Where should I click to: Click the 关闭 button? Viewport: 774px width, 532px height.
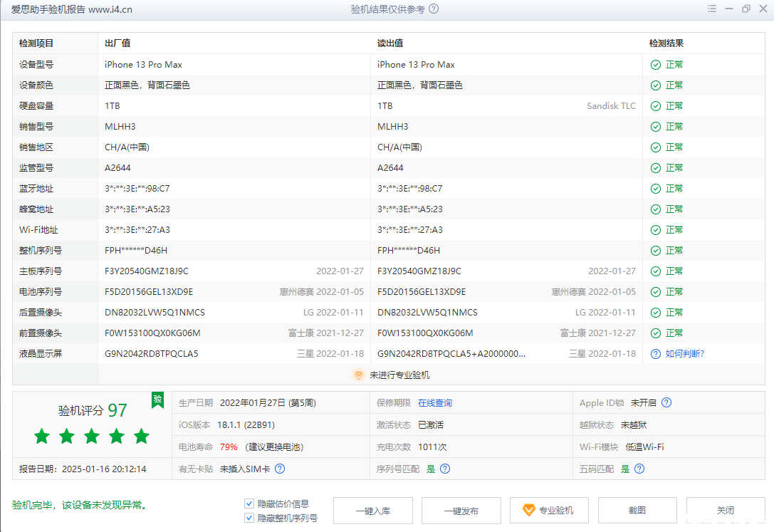[725, 511]
